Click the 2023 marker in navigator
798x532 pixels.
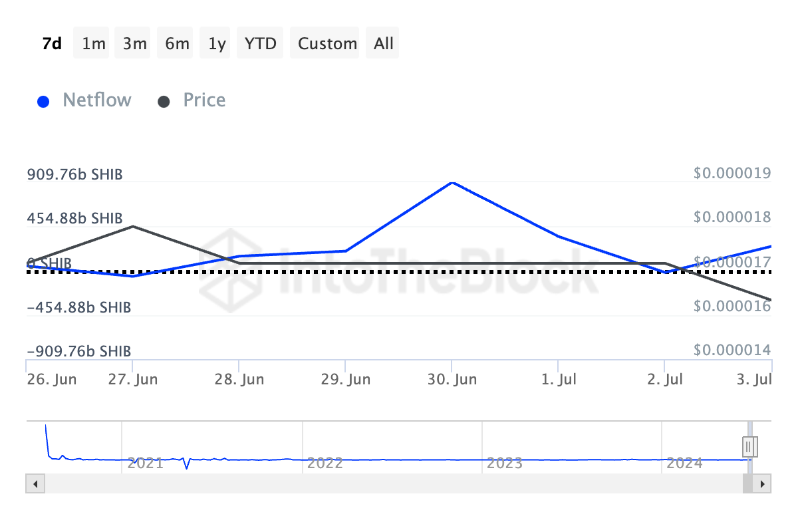(x=504, y=463)
